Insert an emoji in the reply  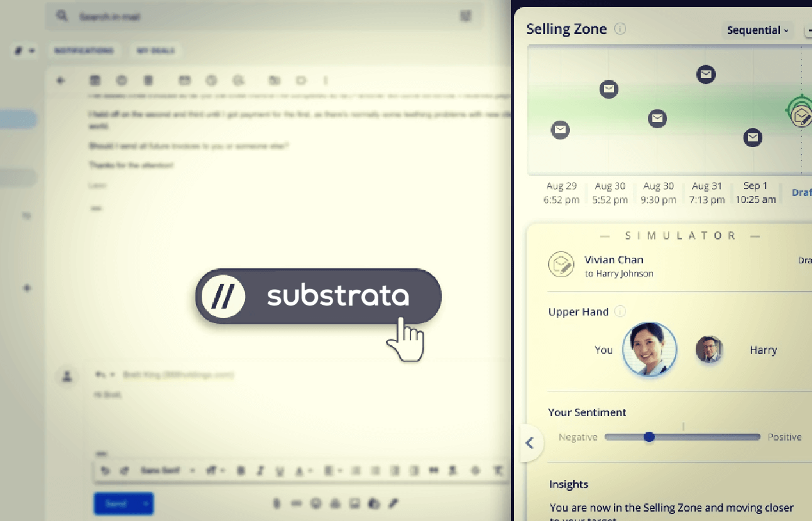(x=315, y=503)
